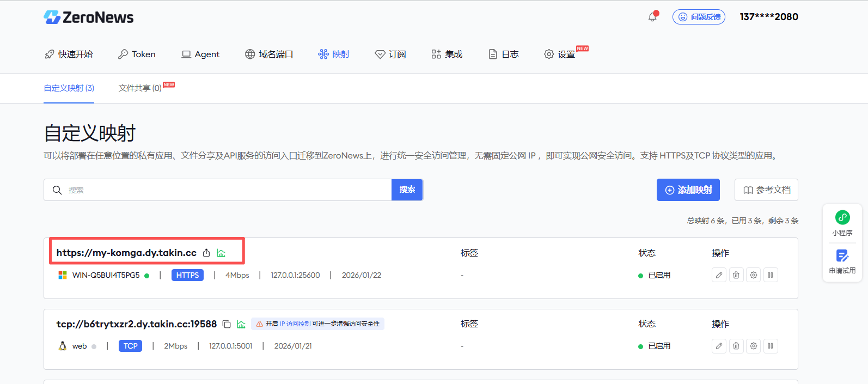The image size is (868, 384).
Task: Open account menu 137****2080
Action: click(769, 17)
